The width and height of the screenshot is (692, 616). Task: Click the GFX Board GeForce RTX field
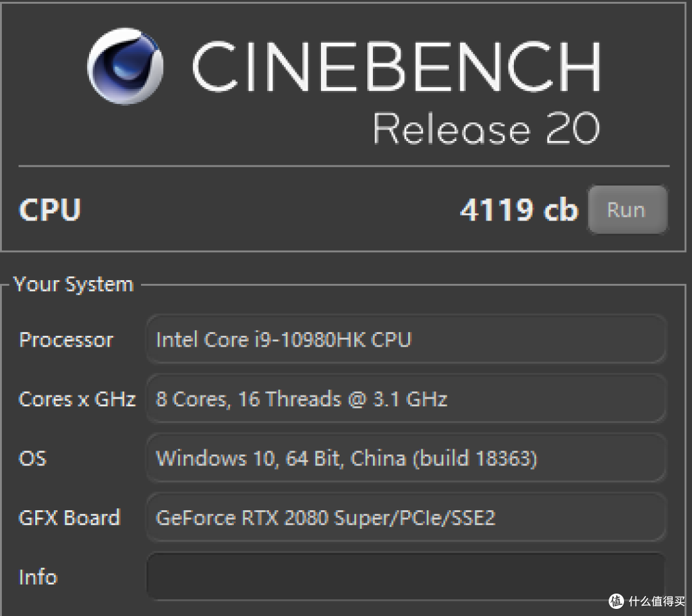pos(406,517)
